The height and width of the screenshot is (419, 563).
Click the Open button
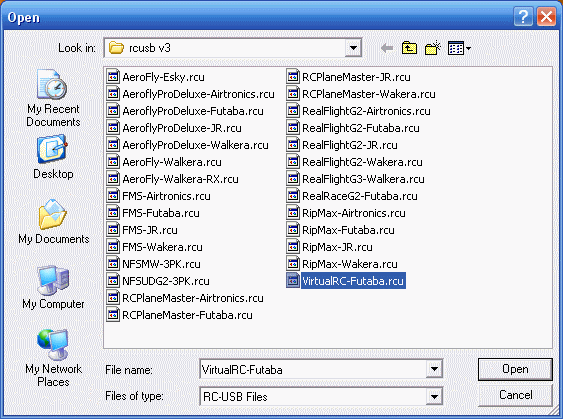(515, 369)
